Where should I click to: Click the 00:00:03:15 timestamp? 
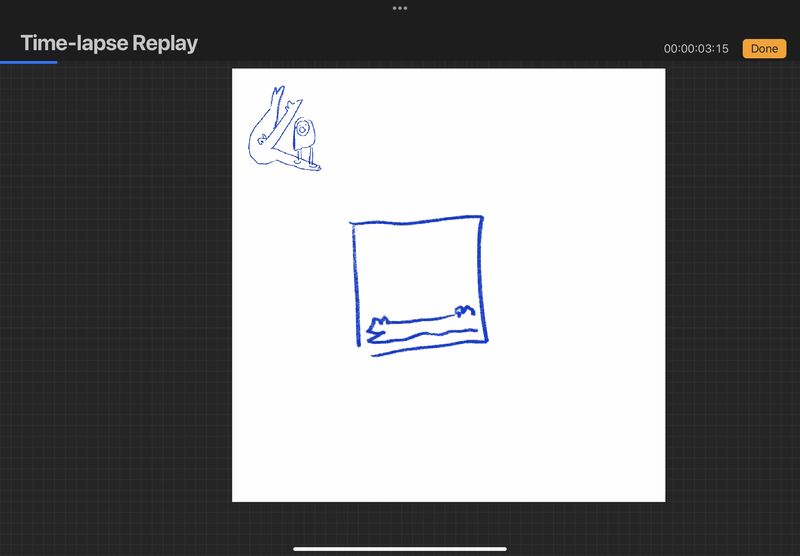696,48
